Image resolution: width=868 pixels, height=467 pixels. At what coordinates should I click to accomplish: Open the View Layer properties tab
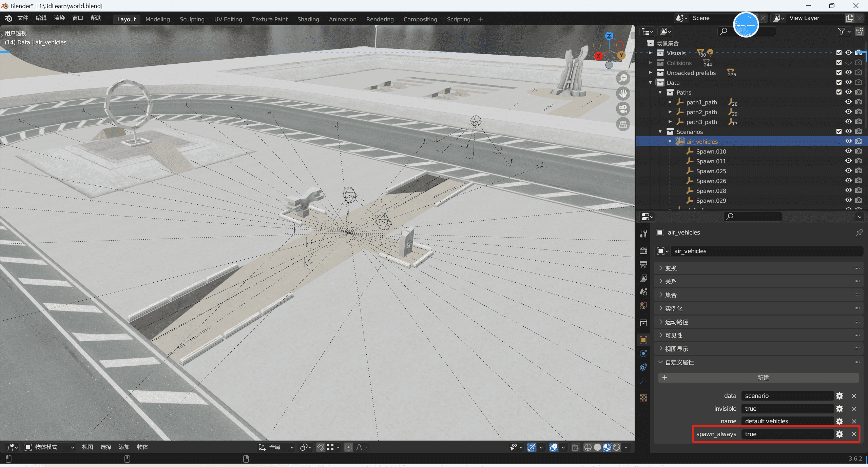tap(643, 278)
